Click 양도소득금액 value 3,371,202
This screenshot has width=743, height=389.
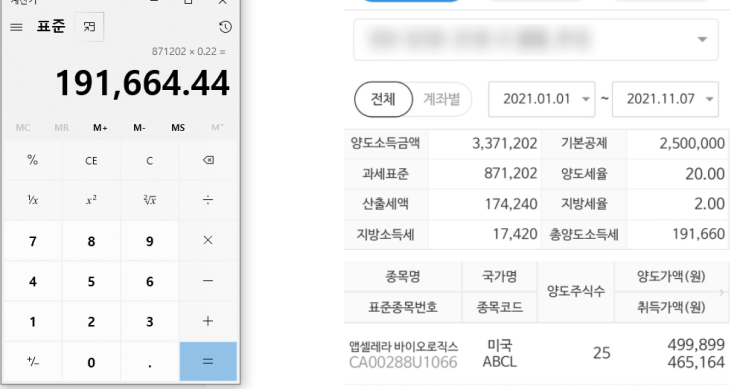pos(504,143)
